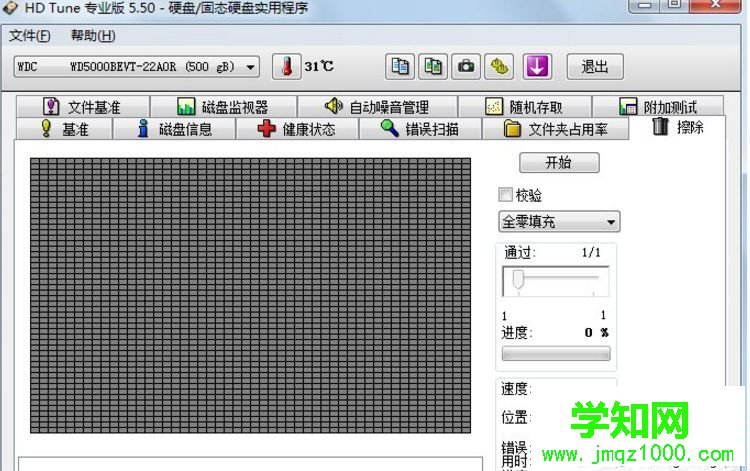The width and height of the screenshot is (750, 471).
Task: Adjust the 通过 passes slider handle
Action: (518, 279)
